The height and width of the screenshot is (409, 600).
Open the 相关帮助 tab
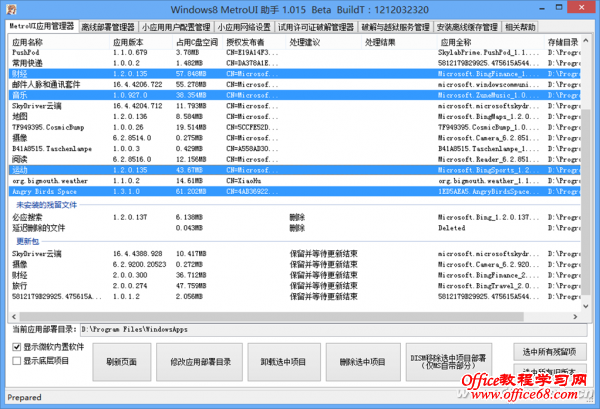(x=520, y=27)
